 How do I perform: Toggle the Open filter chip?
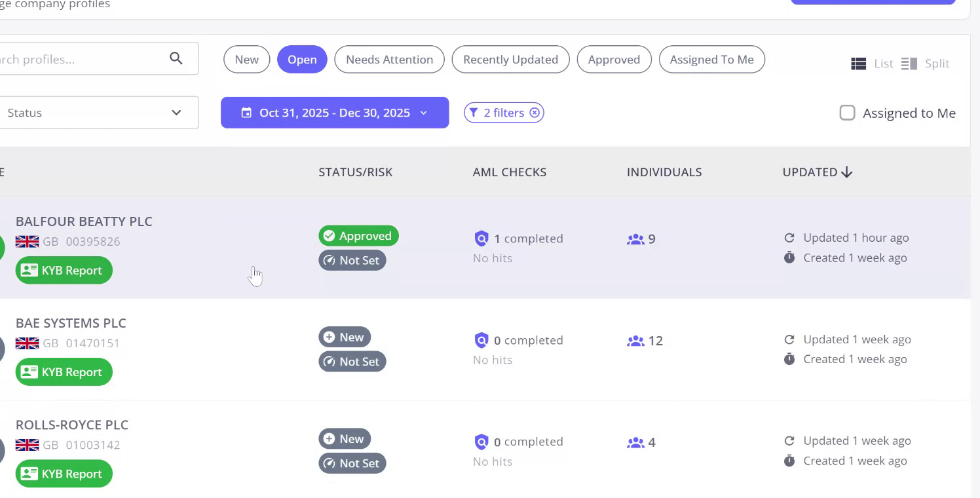(x=302, y=60)
